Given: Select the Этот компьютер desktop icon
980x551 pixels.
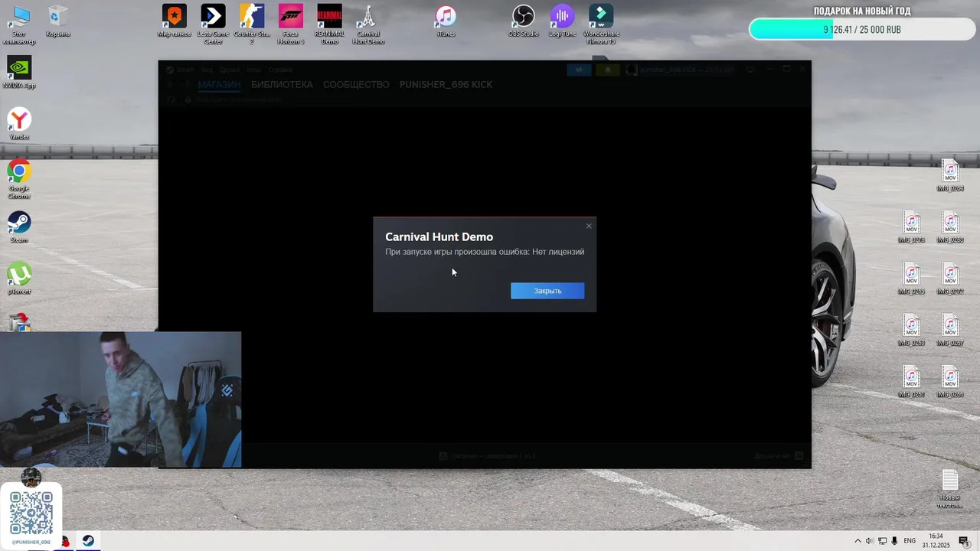Looking at the screenshot, I should click(19, 24).
